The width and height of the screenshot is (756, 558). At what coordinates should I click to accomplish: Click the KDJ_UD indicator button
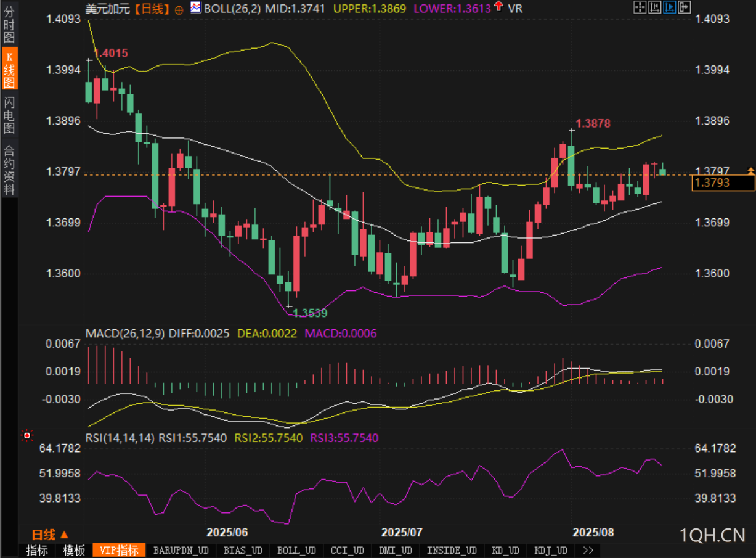[x=551, y=551]
